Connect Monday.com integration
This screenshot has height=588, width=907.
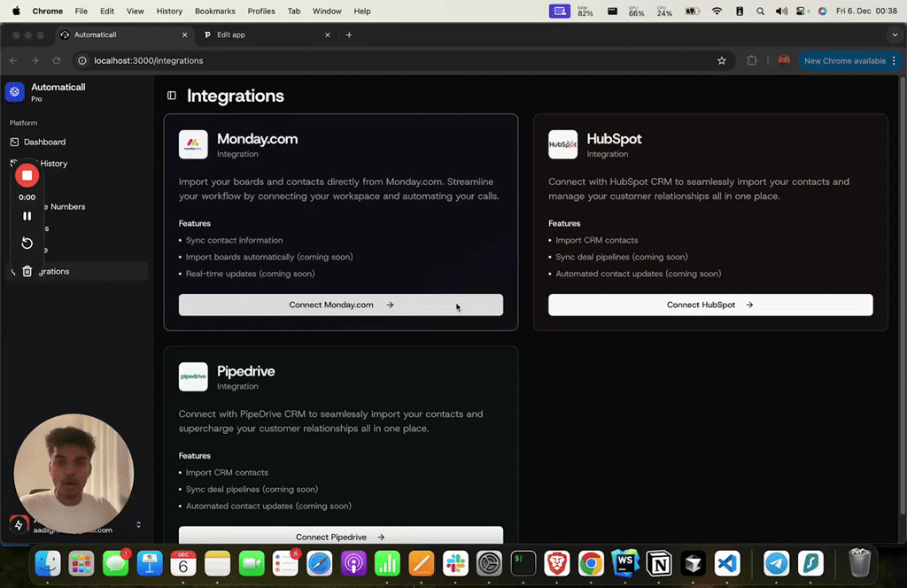(341, 305)
